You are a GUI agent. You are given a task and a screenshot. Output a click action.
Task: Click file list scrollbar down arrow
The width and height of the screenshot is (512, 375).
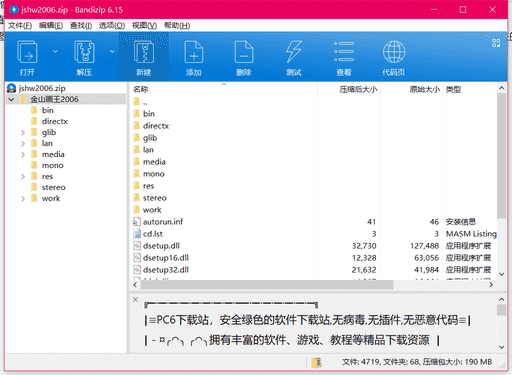pyautogui.click(x=501, y=274)
